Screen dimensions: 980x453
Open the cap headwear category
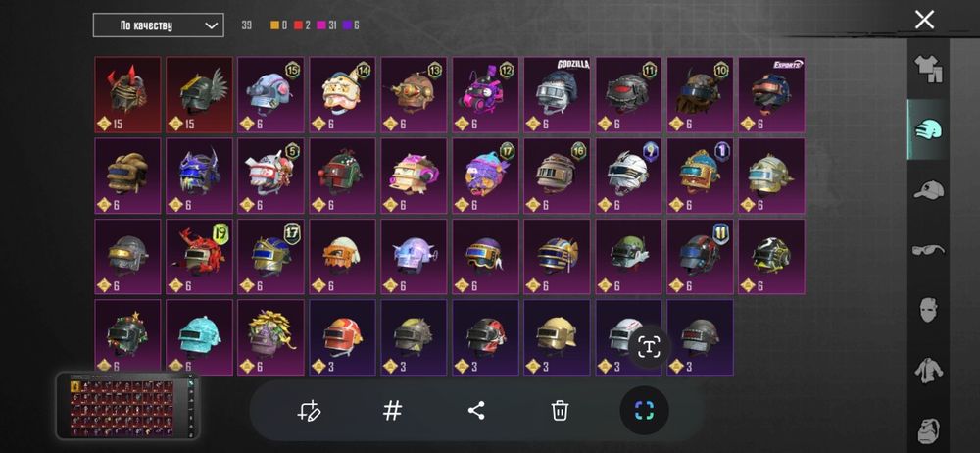click(x=928, y=189)
